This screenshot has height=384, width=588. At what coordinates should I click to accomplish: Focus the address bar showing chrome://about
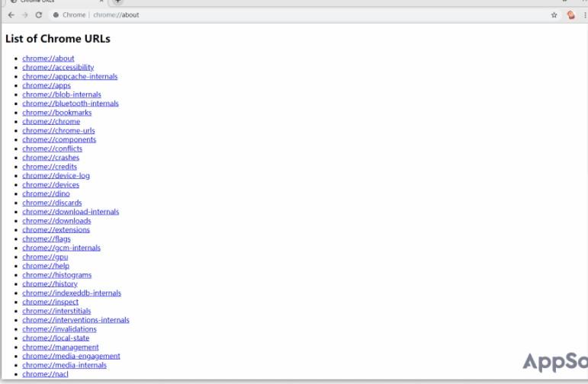116,15
